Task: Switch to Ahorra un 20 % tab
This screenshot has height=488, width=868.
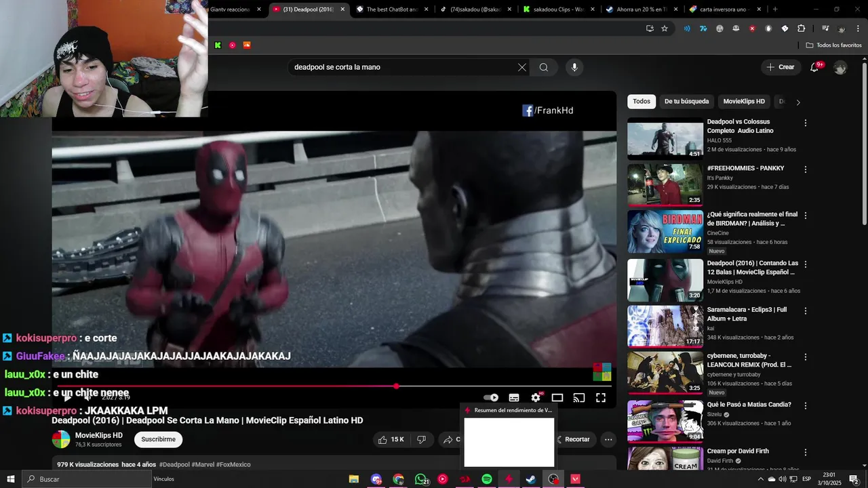Action: tap(642, 9)
